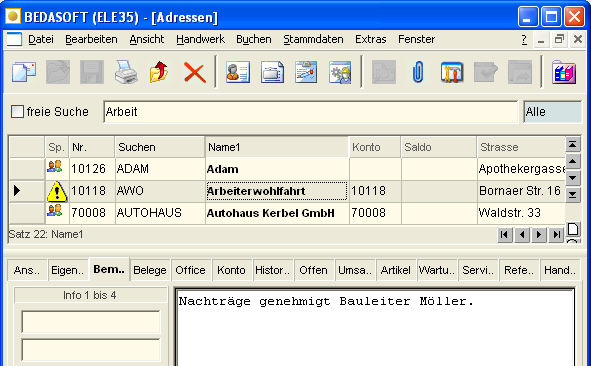Click the people icon in ADAM row
This screenshot has width=591, height=366.
[x=55, y=166]
